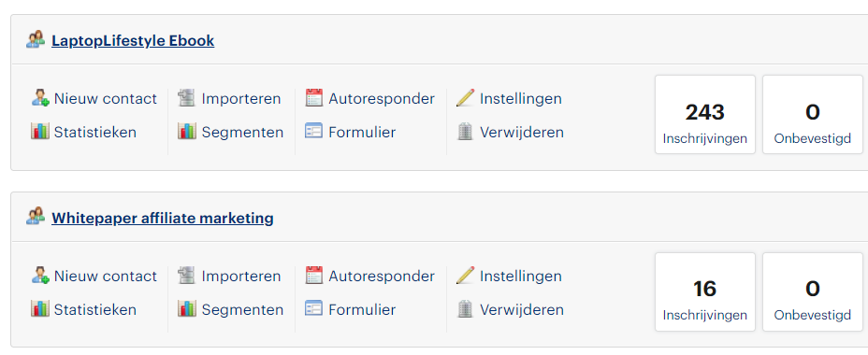
Task: Open Autoresponder calendar icon for LaptopLifestyle Ebook
Action: tap(314, 98)
